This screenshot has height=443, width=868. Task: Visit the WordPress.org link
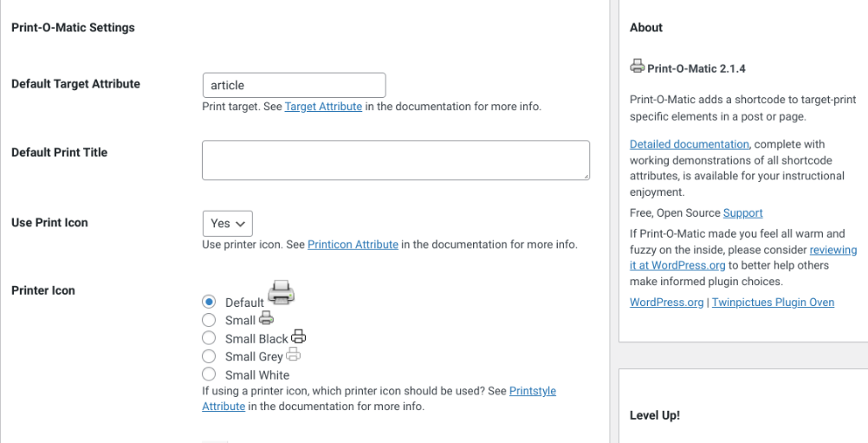[667, 303]
